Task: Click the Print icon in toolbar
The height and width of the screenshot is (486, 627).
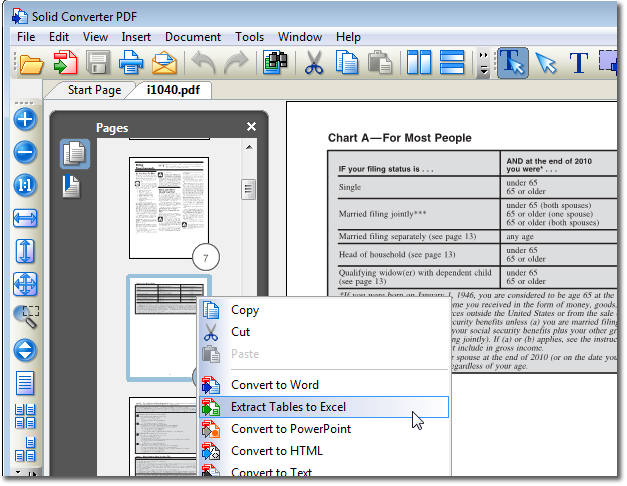Action: tap(131, 63)
